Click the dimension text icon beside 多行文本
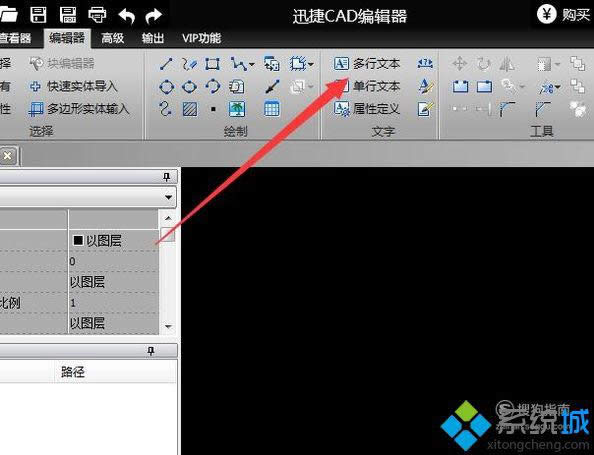The width and height of the screenshot is (594, 455). pos(425,63)
